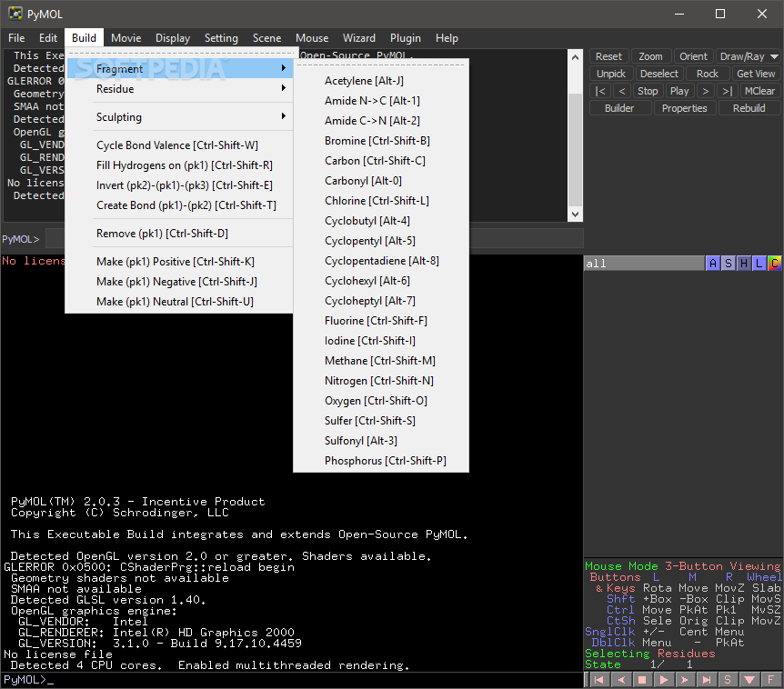Click the Get View button
784x689 pixels.
pos(756,74)
